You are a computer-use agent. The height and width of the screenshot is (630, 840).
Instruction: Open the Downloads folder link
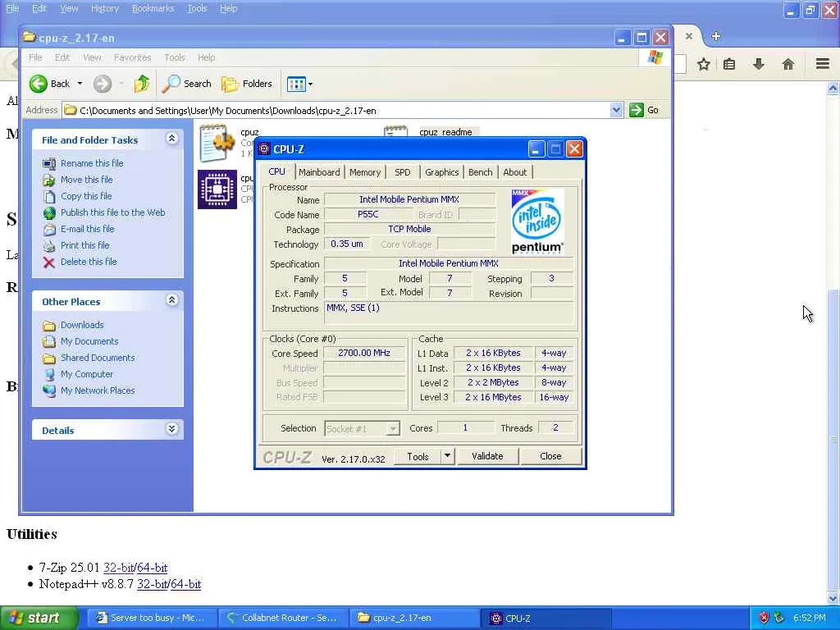coord(82,325)
